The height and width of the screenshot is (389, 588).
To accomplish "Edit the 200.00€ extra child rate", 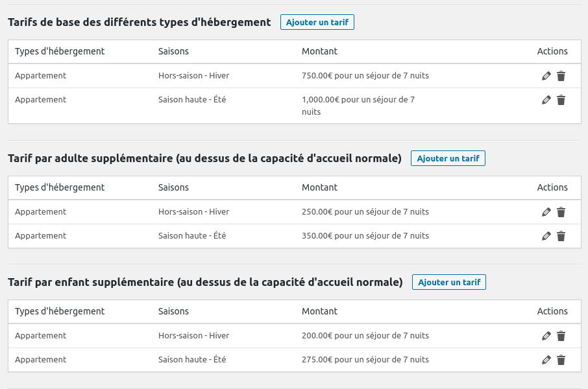I will tap(546, 336).
